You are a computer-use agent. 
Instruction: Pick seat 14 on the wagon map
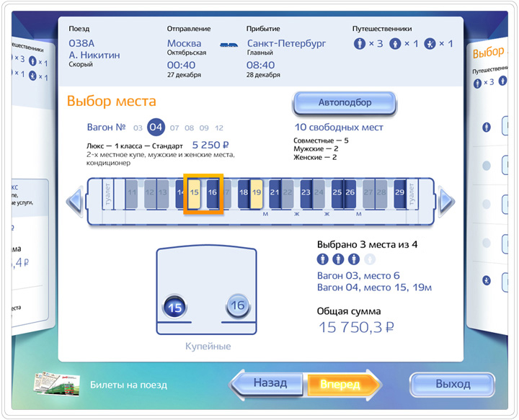[180, 194]
